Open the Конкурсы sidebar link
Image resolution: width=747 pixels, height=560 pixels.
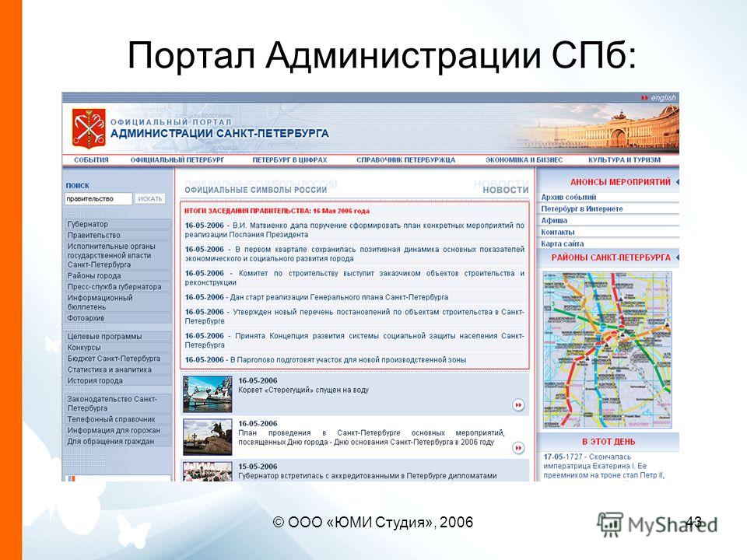[117, 348]
